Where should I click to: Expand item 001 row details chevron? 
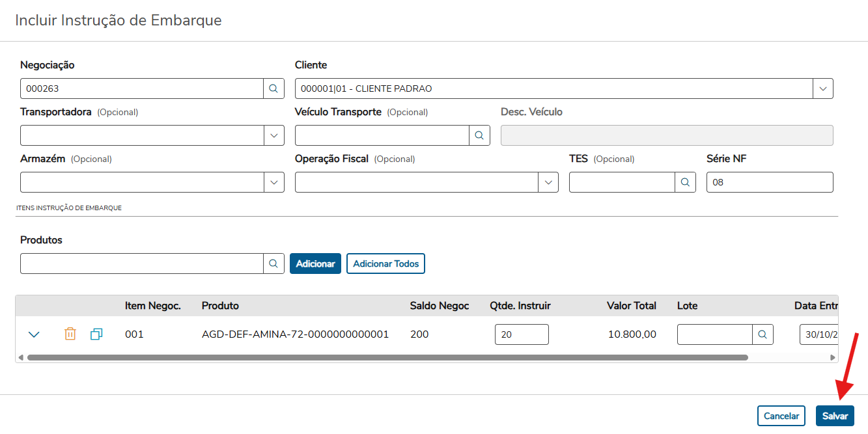pos(35,334)
